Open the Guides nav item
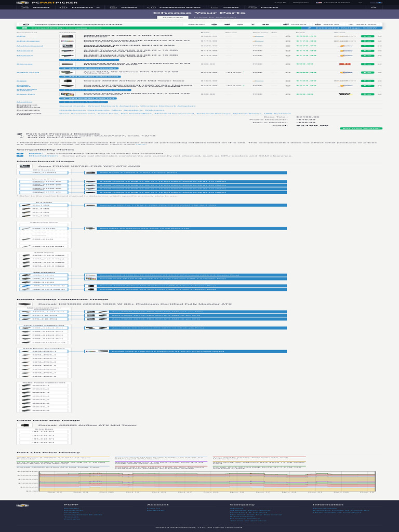The image size is (399, 532). pos(124,7)
